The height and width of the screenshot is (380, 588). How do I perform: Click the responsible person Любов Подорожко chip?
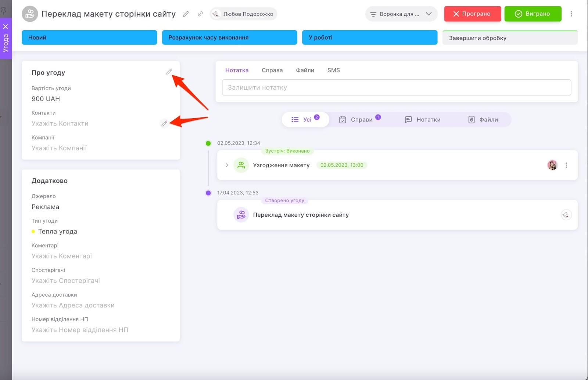point(243,14)
